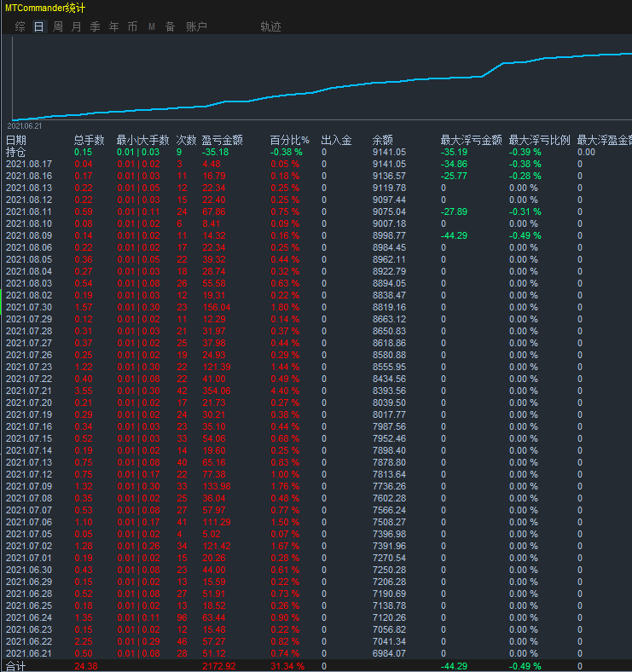Click the 日期 date column header
Image resolution: width=632 pixels, height=672 pixels.
coord(16,140)
